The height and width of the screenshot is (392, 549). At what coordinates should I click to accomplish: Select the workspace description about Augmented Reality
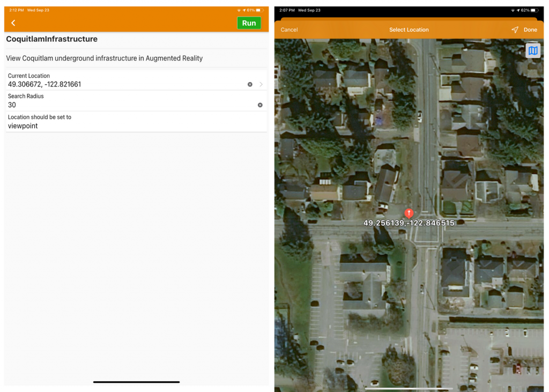[105, 58]
